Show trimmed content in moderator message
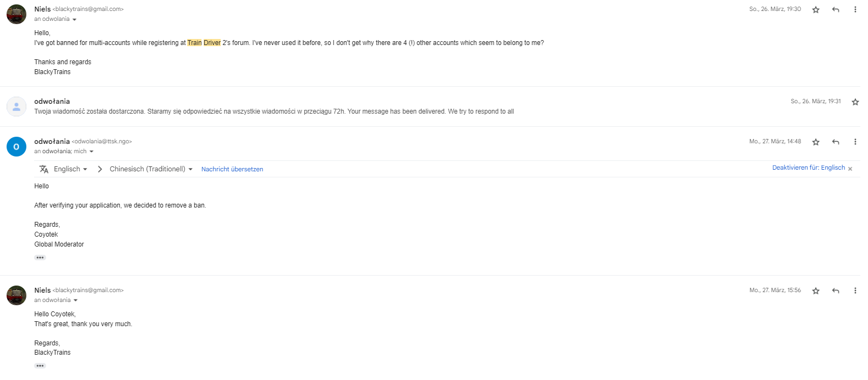 [x=40, y=258]
